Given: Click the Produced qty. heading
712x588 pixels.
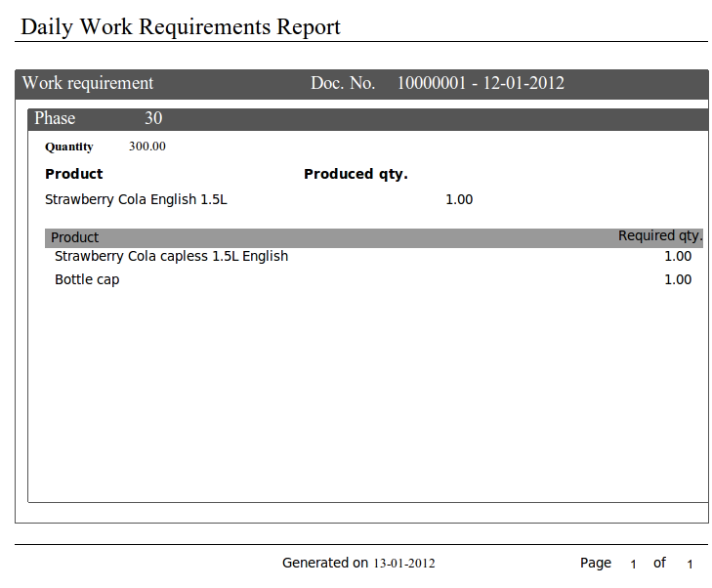Looking at the screenshot, I should [356, 174].
